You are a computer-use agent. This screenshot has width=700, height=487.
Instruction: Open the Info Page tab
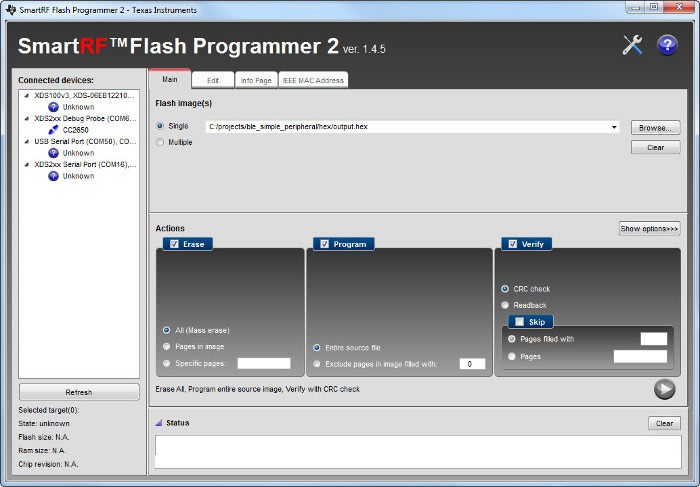click(x=256, y=80)
